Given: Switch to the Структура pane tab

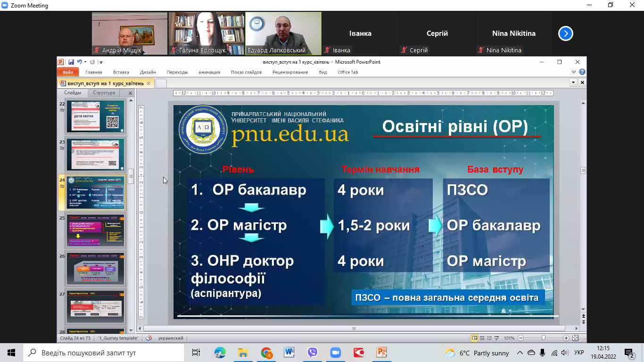Looking at the screenshot, I should (104, 93).
